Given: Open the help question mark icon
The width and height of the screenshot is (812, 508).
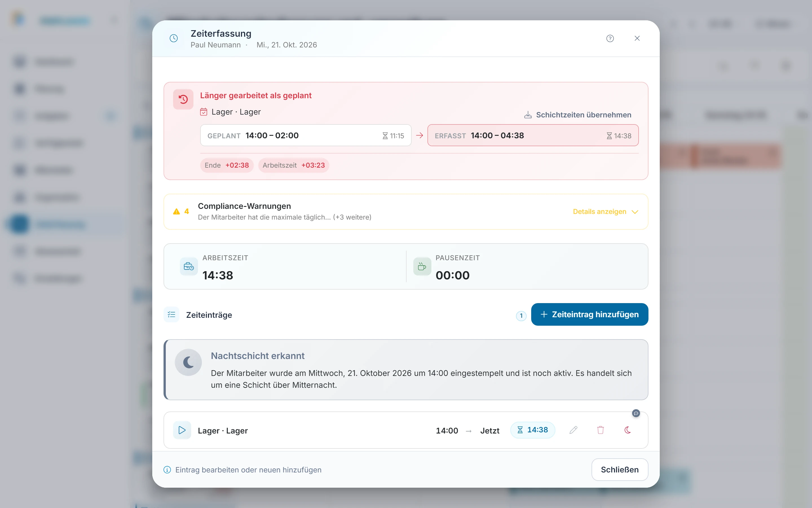Looking at the screenshot, I should click(x=610, y=38).
